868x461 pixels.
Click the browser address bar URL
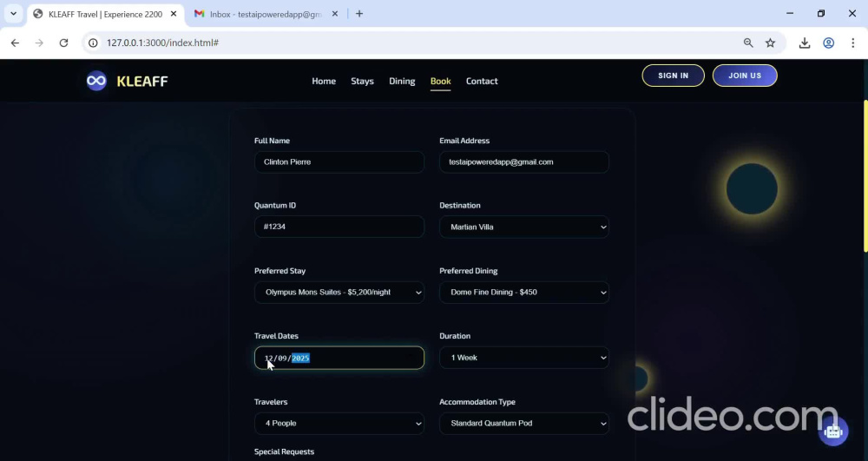click(163, 43)
